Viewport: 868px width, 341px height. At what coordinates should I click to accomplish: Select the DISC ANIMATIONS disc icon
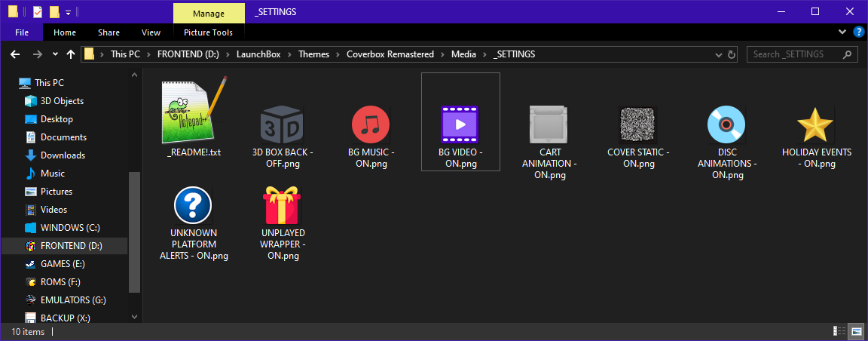[x=727, y=124]
